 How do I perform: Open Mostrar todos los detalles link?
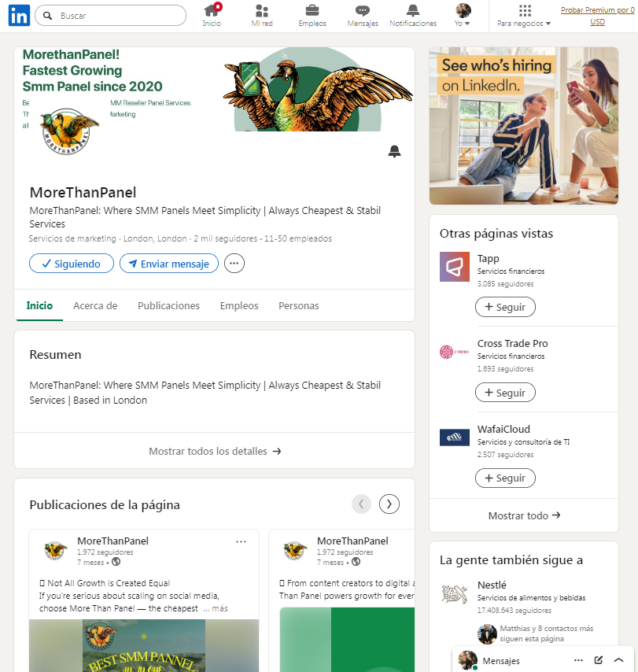tap(215, 451)
